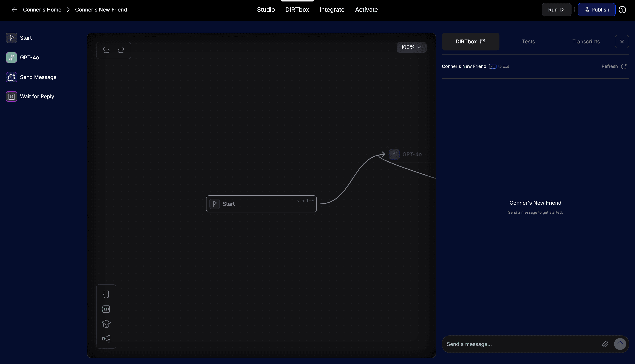Click the Redo icon on the canvas
The image size is (635, 364).
coord(121,50)
